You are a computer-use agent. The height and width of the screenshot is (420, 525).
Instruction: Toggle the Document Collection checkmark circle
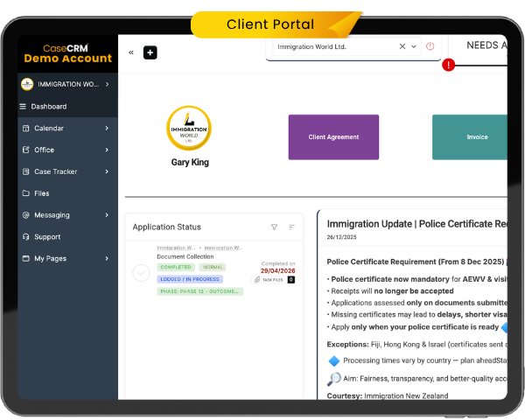click(141, 273)
